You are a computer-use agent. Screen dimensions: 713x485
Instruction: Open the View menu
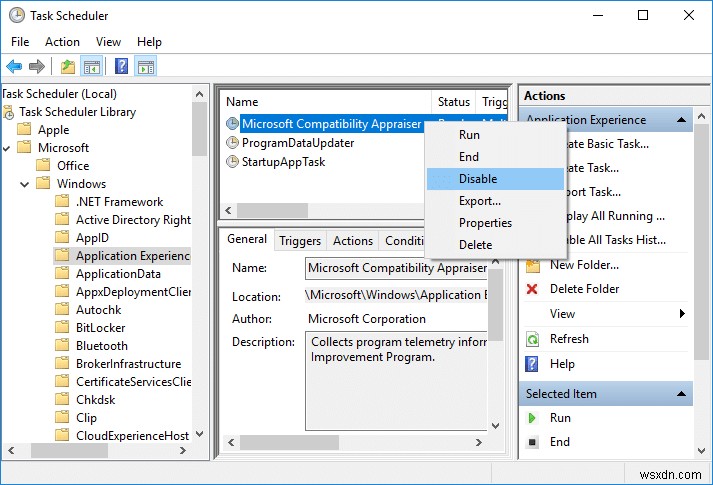108,42
